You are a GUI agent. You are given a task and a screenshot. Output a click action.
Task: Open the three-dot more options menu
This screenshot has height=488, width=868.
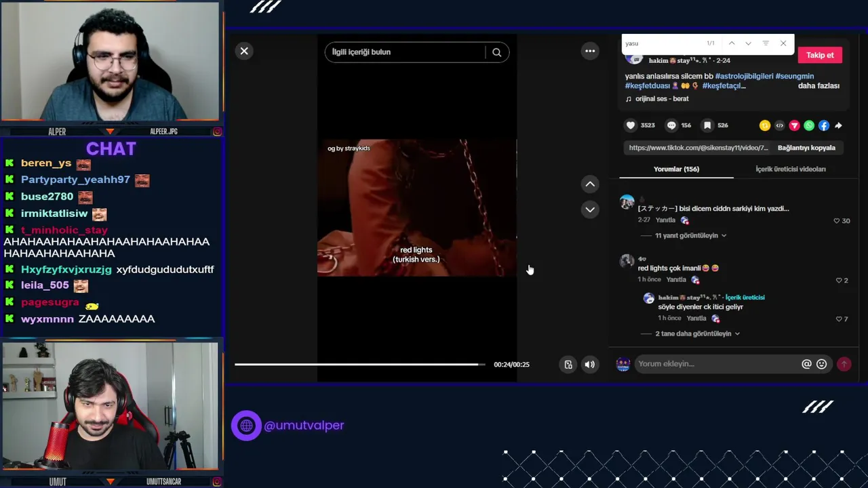(x=590, y=51)
